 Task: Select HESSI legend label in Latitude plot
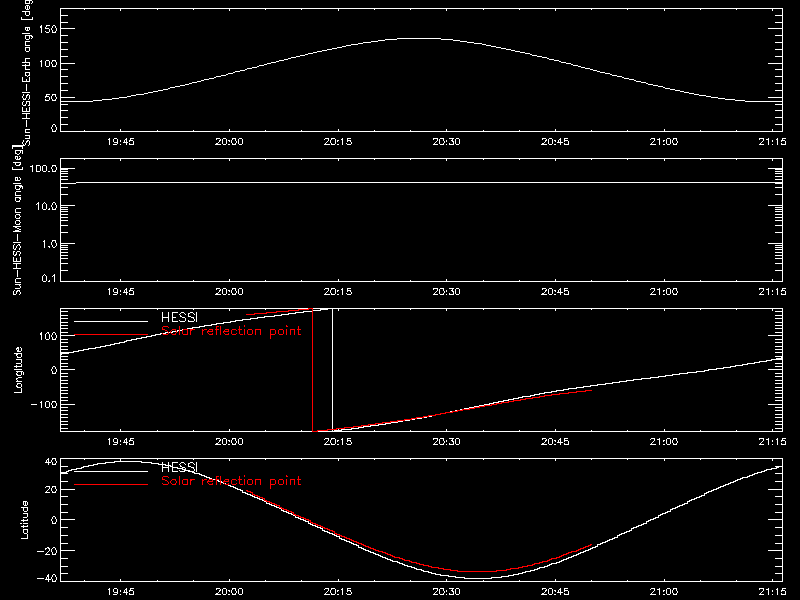point(179,467)
